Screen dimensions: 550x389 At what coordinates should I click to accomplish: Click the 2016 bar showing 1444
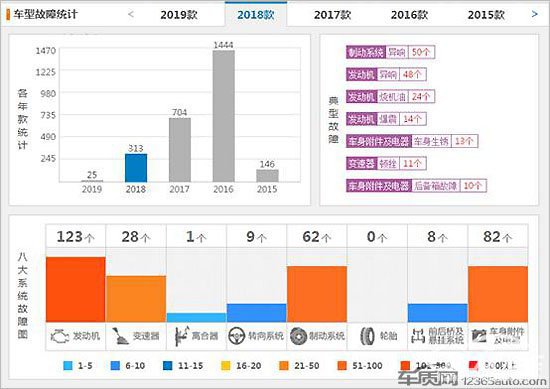(x=223, y=116)
